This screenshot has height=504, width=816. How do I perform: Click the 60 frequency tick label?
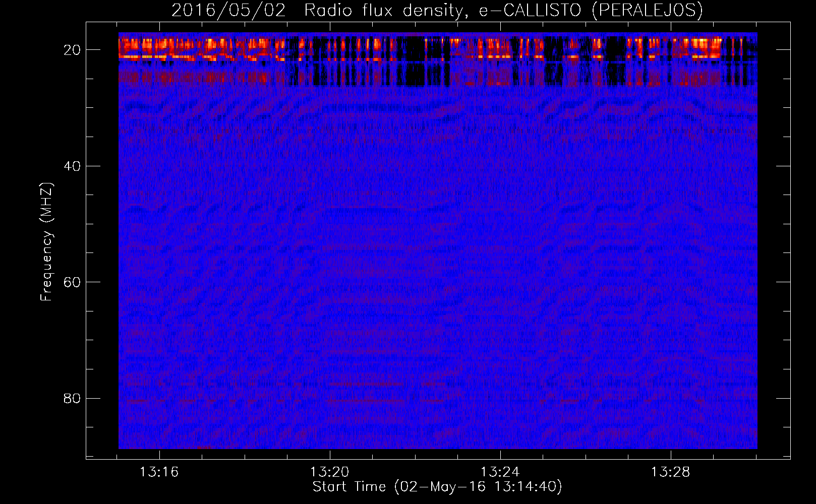pyautogui.click(x=73, y=282)
